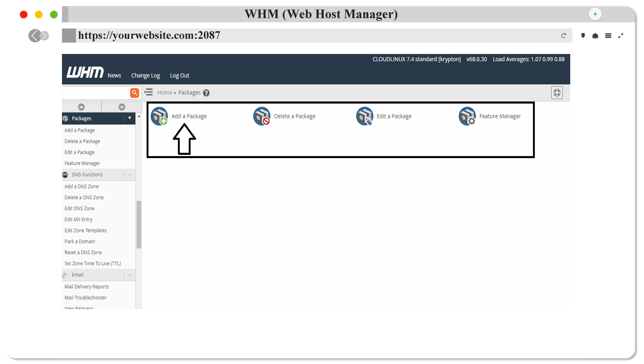644x364 pixels.
Task: Collapse all sidebar sections up arrow
Action: pos(81,107)
